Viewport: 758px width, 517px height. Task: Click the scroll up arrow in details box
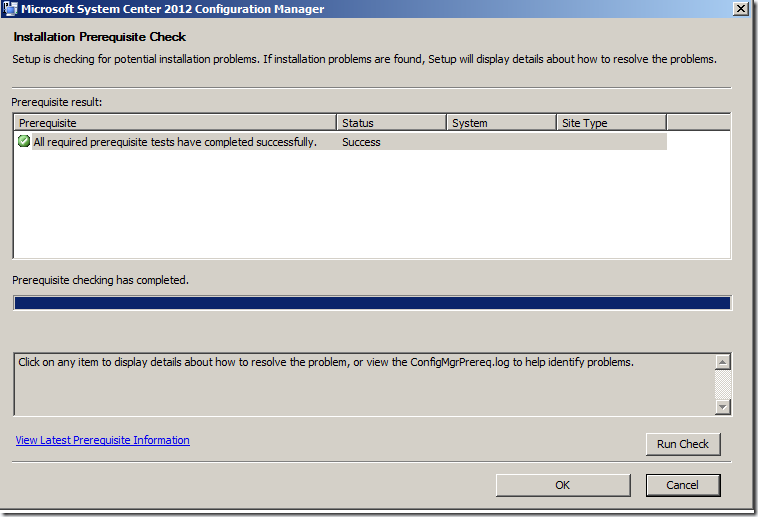723,362
